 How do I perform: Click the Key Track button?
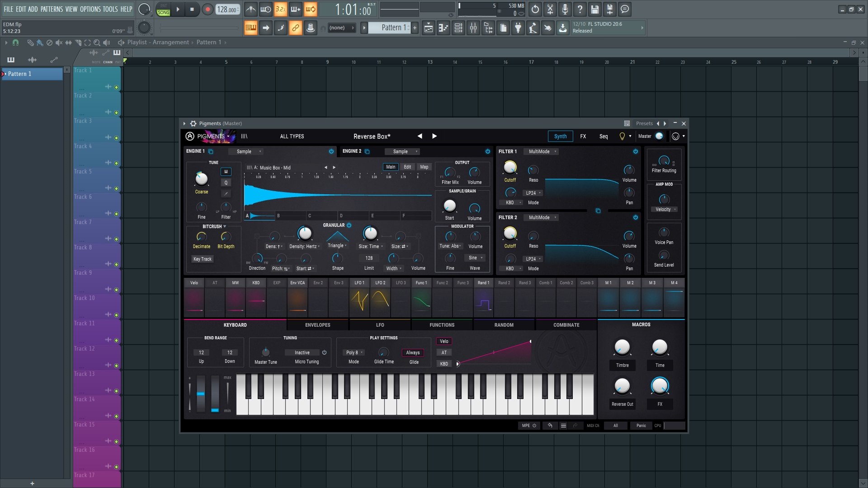(202, 259)
